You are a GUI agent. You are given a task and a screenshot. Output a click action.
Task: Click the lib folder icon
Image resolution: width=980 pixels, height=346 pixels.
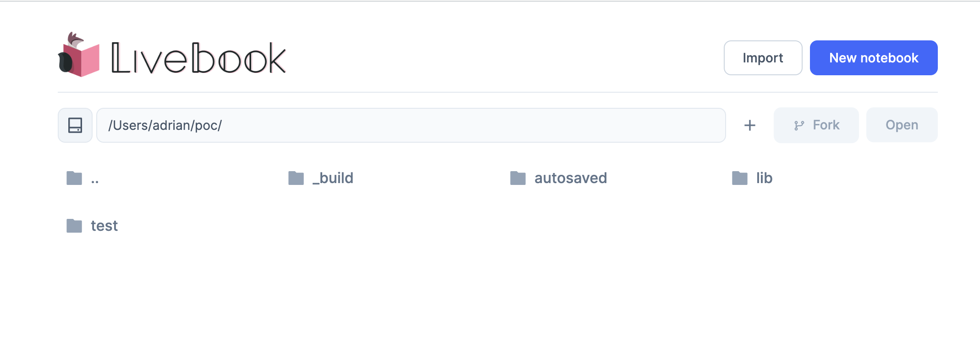pyautogui.click(x=739, y=178)
